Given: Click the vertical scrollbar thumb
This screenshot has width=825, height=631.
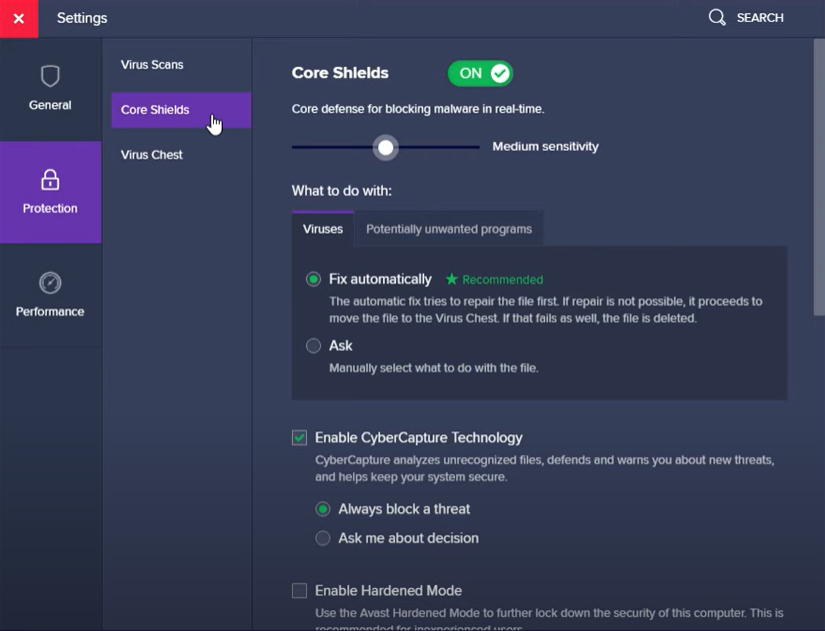Looking at the screenshot, I should pyautogui.click(x=819, y=177).
